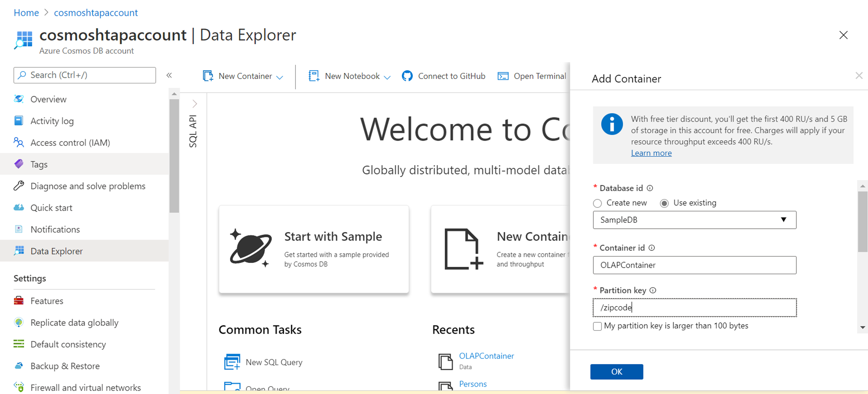The width and height of the screenshot is (868, 394).
Task: Click the Open Terminal icon
Action: pos(503,76)
